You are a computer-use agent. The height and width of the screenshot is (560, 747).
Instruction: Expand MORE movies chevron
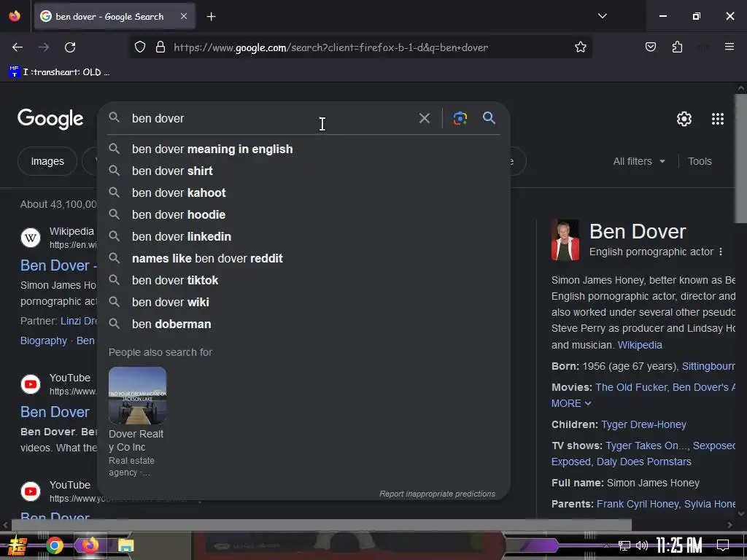(571, 403)
